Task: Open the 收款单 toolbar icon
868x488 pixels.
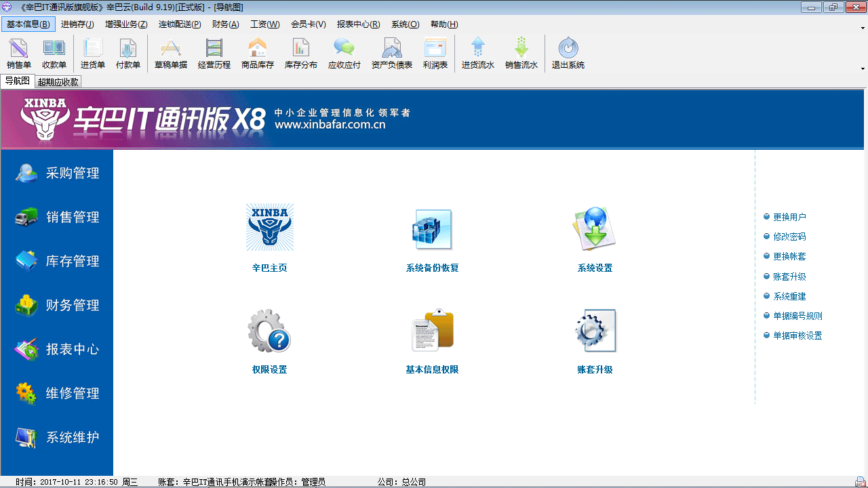Action: 54,54
